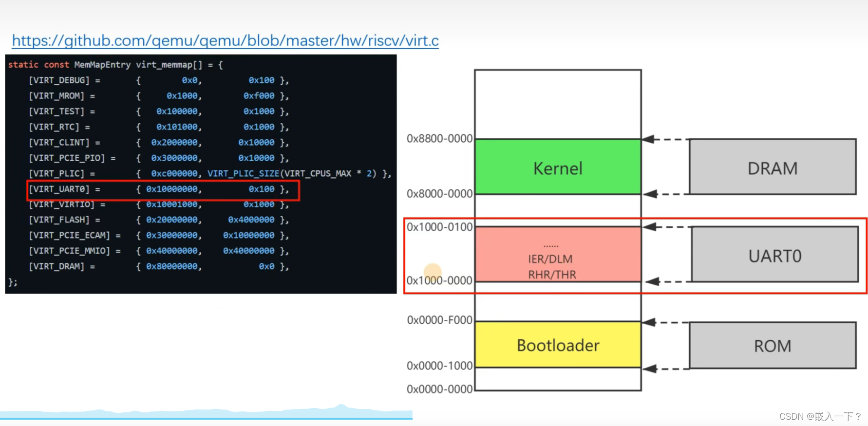Click VIRT_PLIC_SIZE macro text
Image resolution: width=868 pixels, height=426 pixels.
[x=244, y=173]
